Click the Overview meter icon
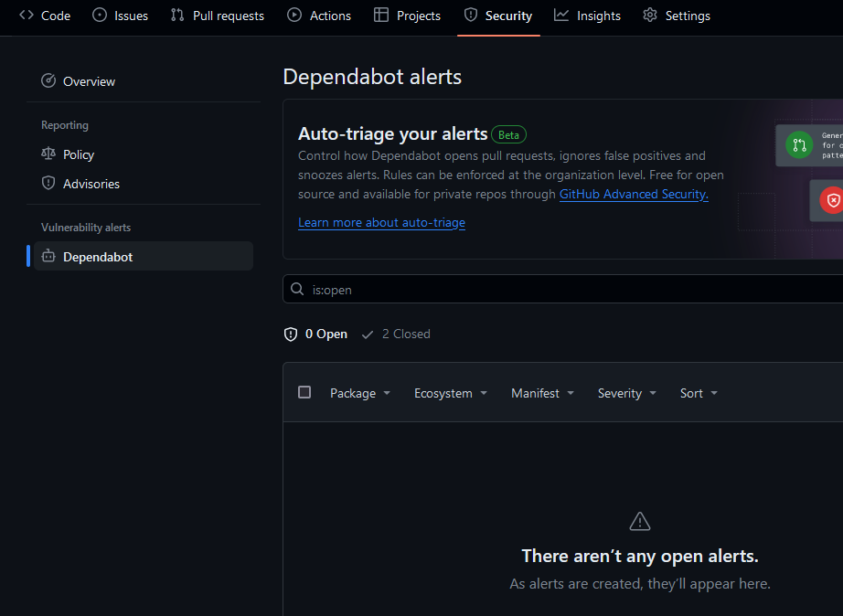Viewport: 843px width, 616px height. pos(48,81)
